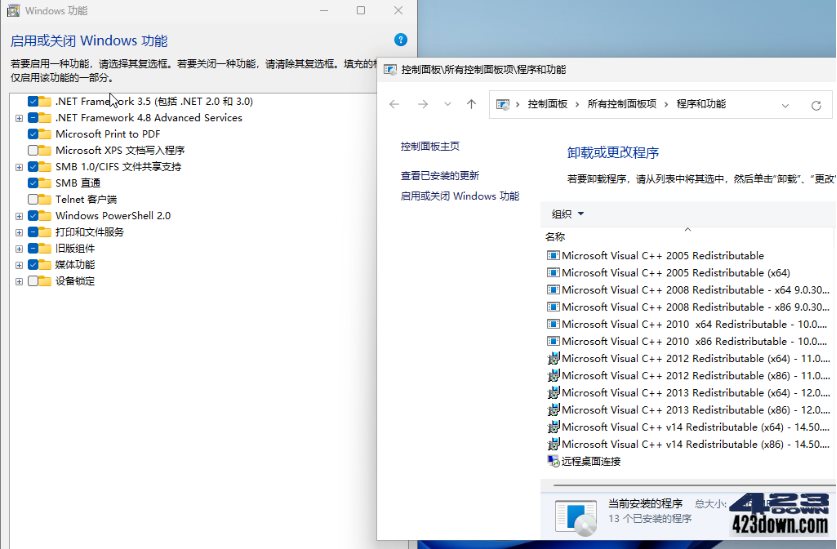This screenshot has width=837, height=549.
Task: Select Visual C++ v14 (x86) installer icon
Action: click(553, 444)
